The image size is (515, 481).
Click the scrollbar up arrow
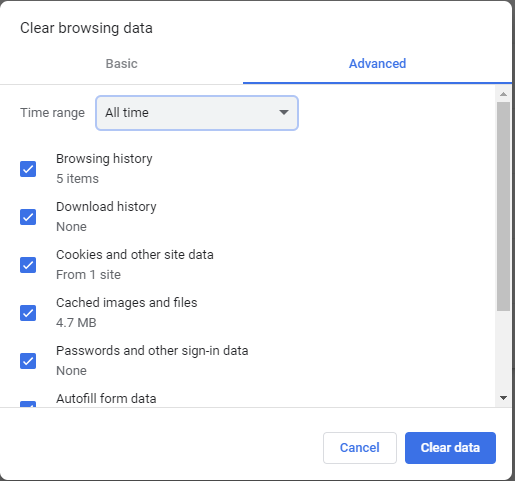coord(503,94)
